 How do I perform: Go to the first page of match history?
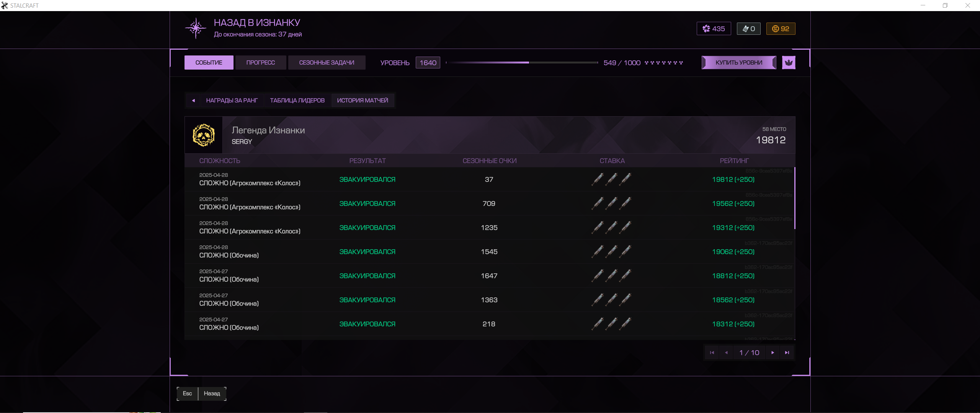point(712,353)
